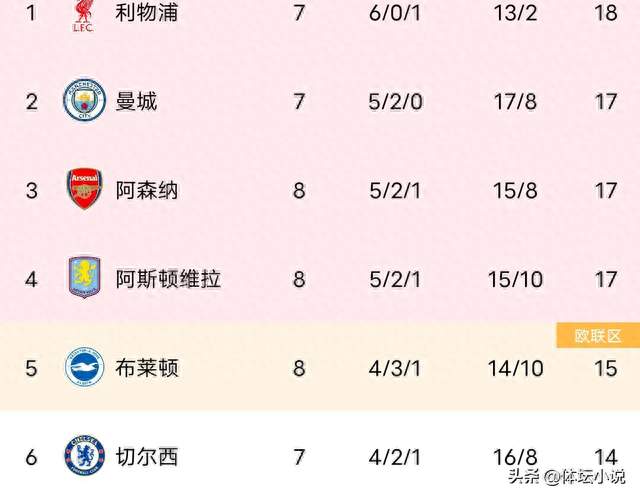The height and width of the screenshot is (499, 640).
Task: Click Liverpool's 18 points value
Action: coord(605,13)
